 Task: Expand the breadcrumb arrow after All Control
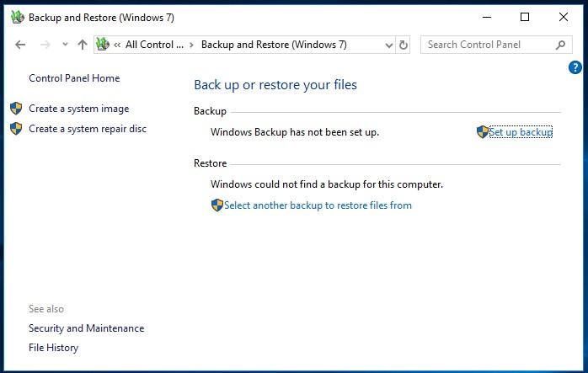coord(191,45)
